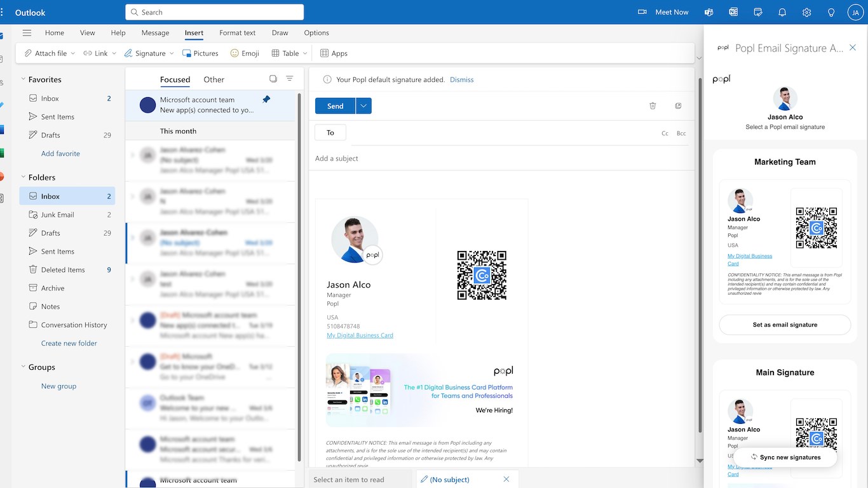Collapse the ribbon with the chevron

pyautogui.click(x=699, y=58)
